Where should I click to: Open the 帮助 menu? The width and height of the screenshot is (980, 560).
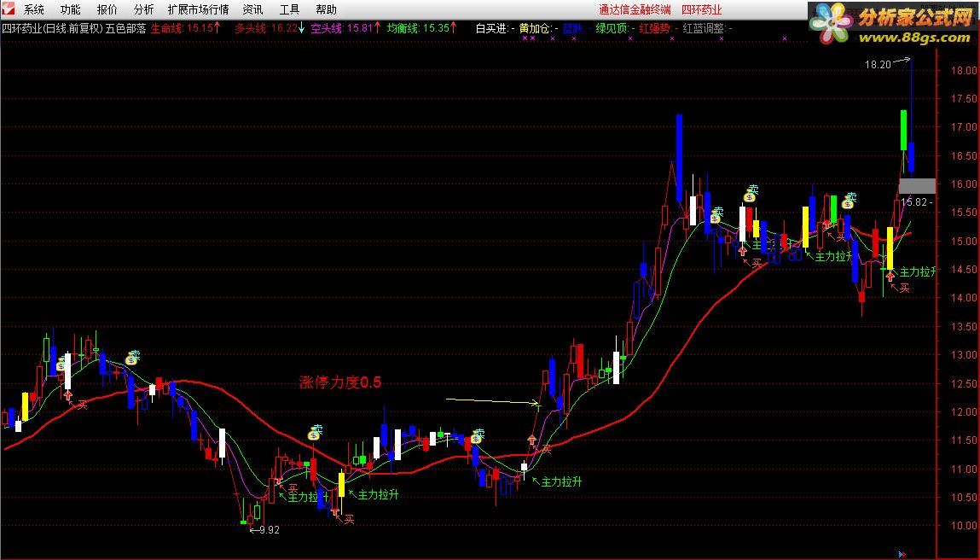tap(326, 9)
